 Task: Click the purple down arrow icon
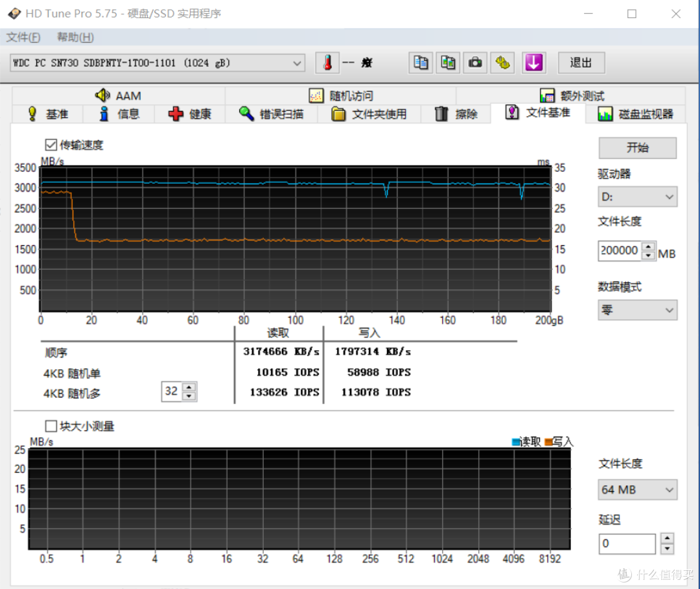coord(533,63)
